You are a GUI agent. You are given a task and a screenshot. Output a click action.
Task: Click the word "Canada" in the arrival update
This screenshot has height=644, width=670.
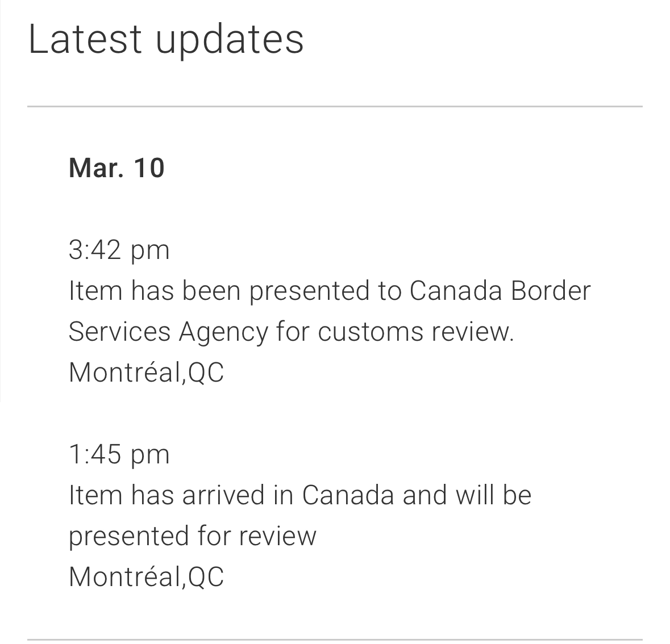pyautogui.click(x=348, y=495)
